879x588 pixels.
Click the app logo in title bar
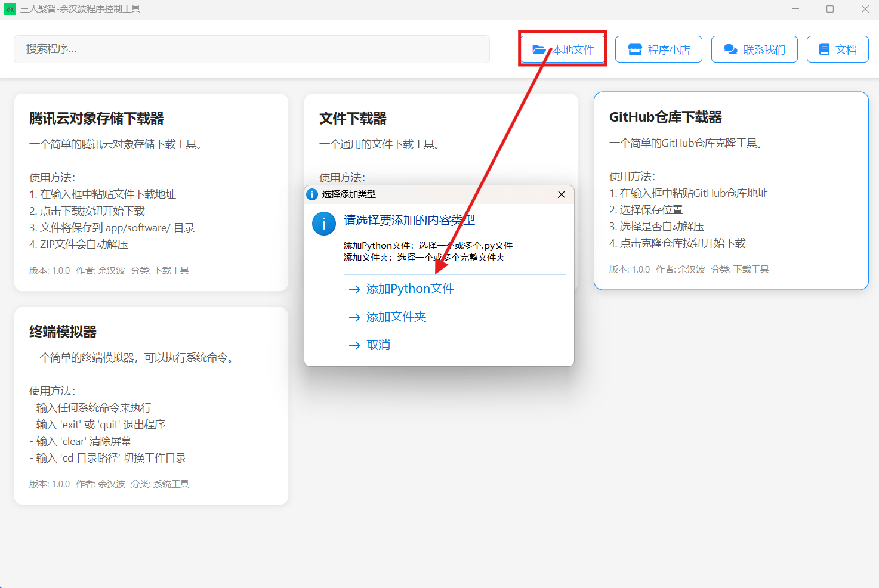click(x=10, y=9)
